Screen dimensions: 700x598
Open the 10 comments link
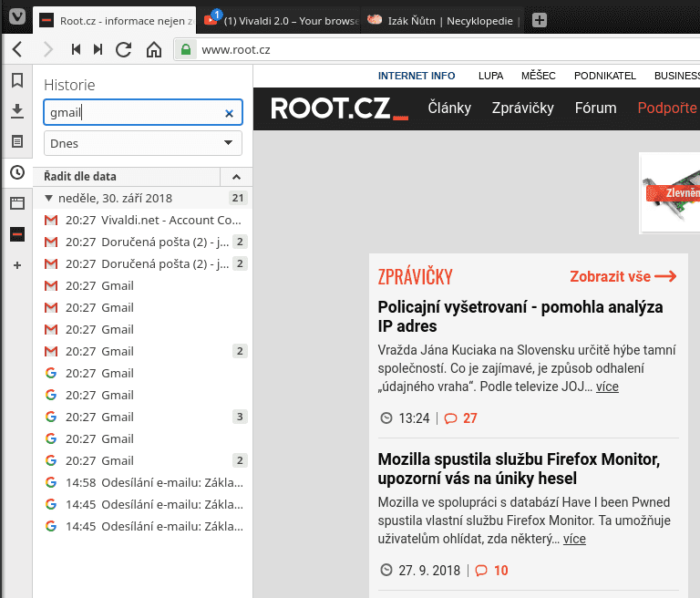(492, 571)
